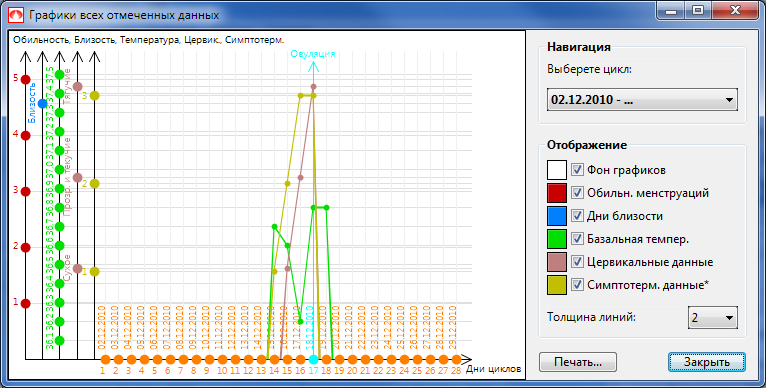
Task: Change the pink cervical data color swatch
Action: pos(557,262)
